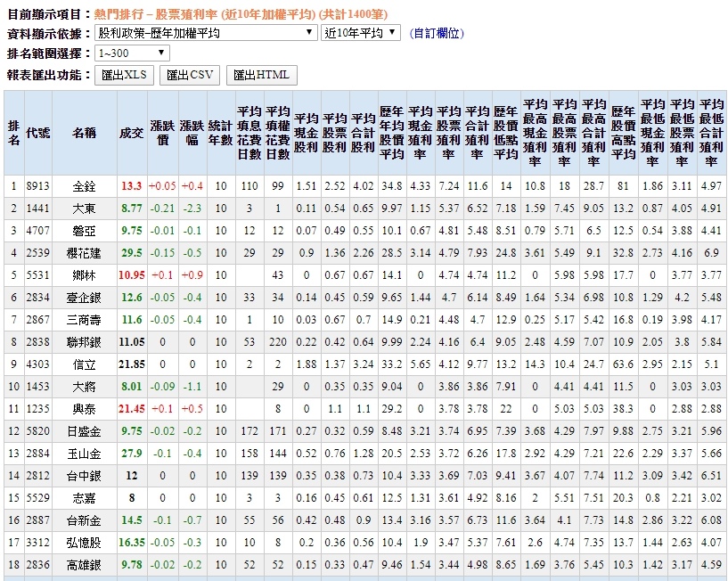Viewport: 728px width, 581px height.
Task: Open stock 大東 by its name
Action: point(84,209)
